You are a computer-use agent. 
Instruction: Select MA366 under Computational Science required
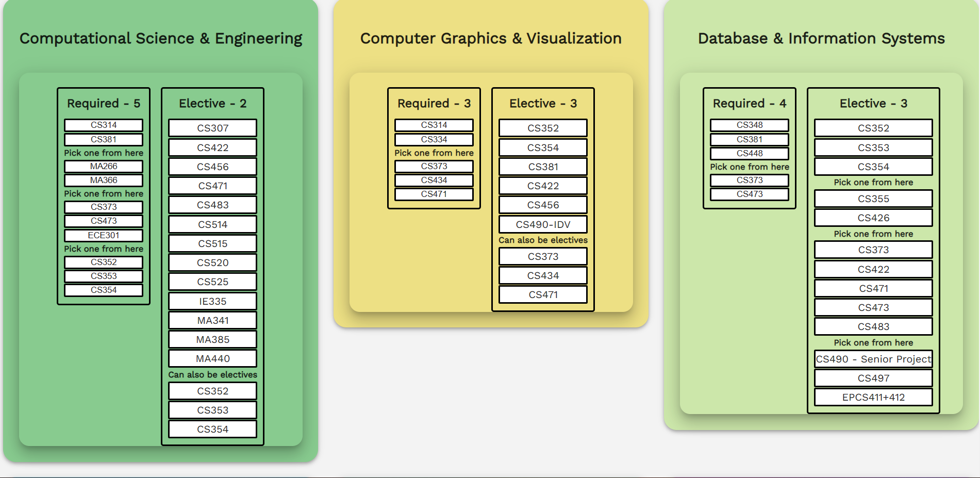pos(104,180)
